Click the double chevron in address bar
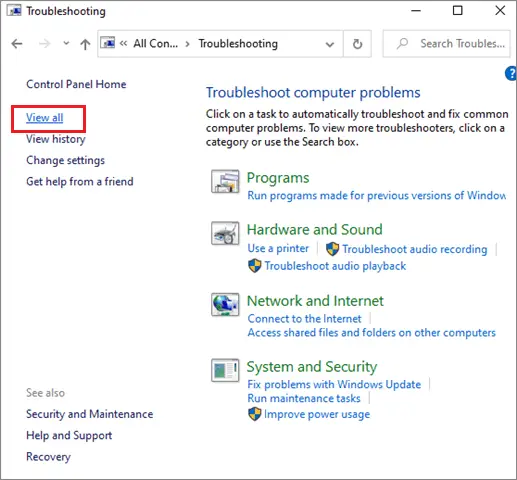517x480 pixels. point(123,43)
